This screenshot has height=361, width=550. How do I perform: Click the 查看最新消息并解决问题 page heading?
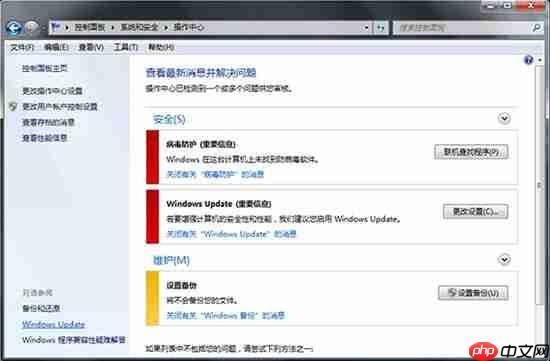[x=201, y=73]
